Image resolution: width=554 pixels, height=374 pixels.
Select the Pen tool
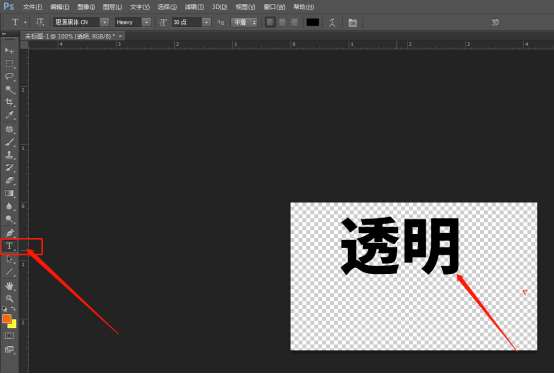[10, 233]
